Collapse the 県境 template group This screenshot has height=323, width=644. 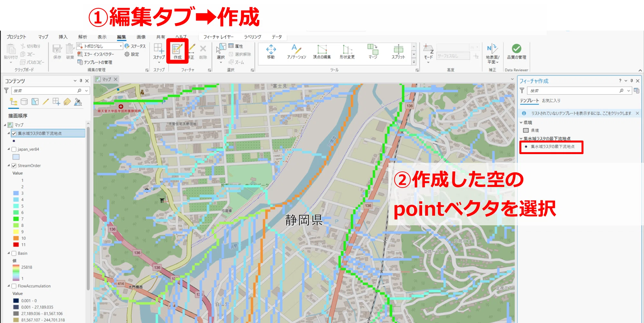coord(521,122)
